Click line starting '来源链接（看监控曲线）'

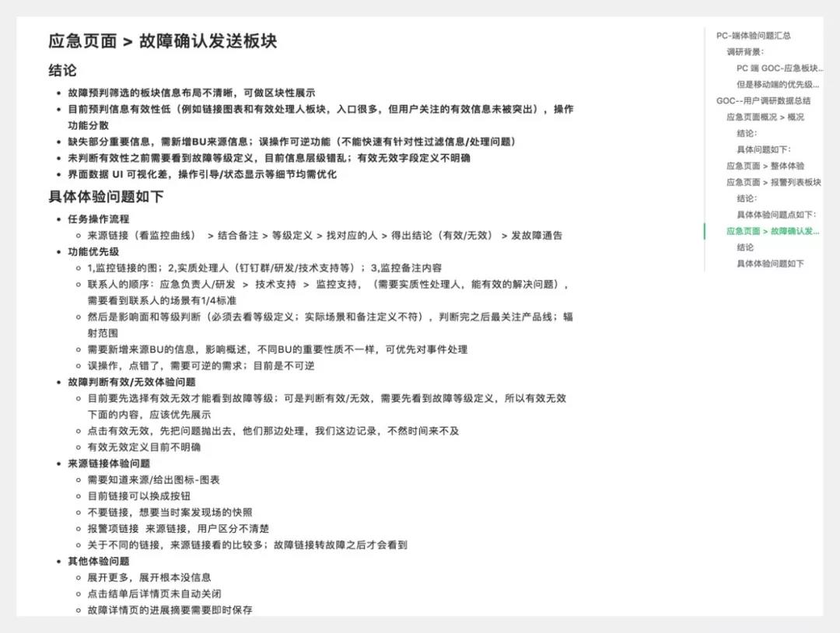(x=325, y=235)
